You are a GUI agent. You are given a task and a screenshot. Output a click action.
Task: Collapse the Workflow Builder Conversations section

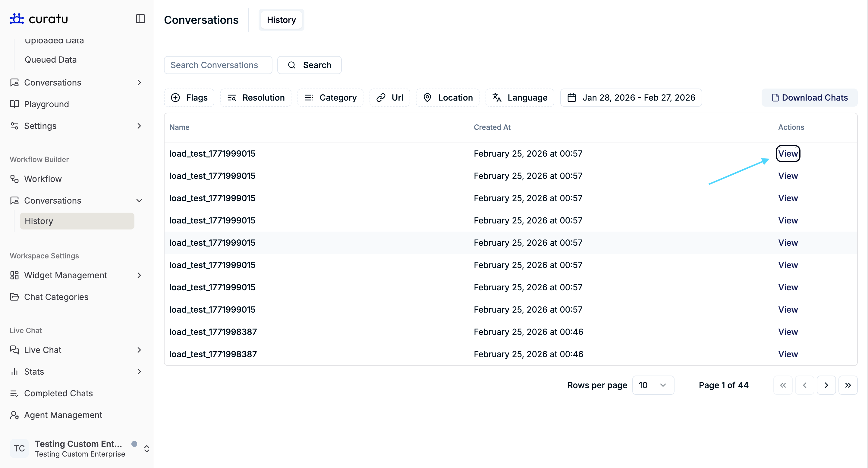click(139, 201)
